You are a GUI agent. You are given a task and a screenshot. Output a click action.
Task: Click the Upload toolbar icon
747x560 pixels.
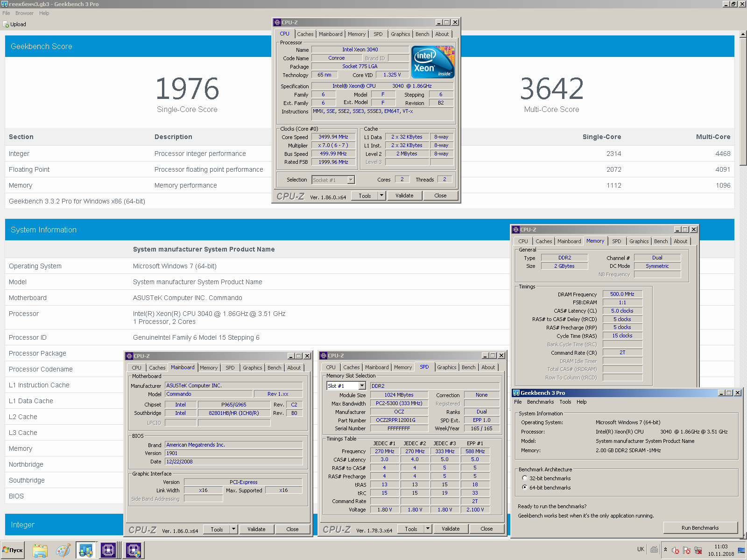6,24
